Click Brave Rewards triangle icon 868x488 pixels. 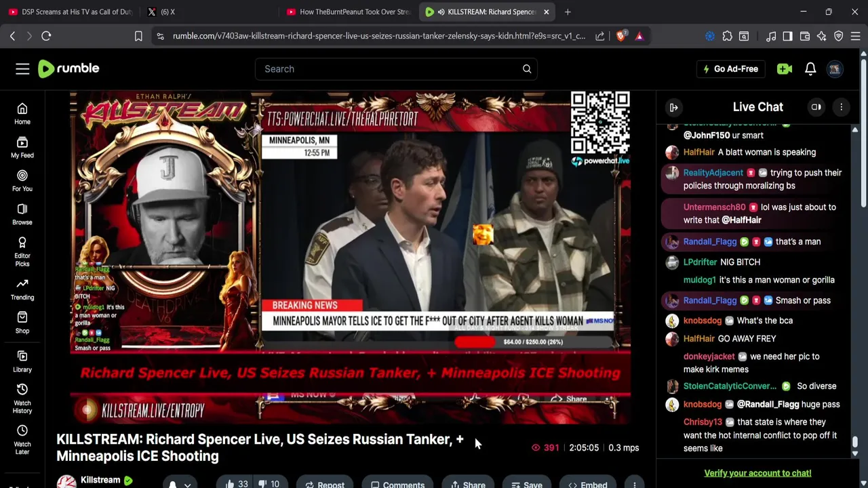tap(639, 36)
